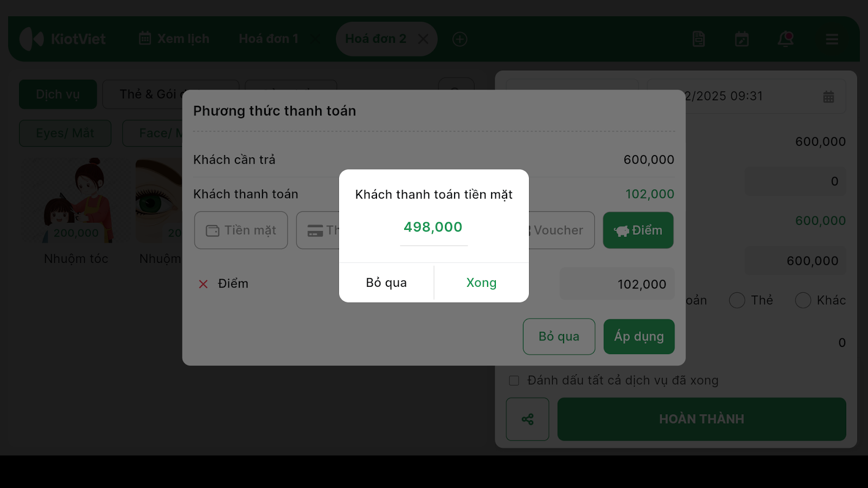The width and height of the screenshot is (868, 488).
Task: Click the KiotViet logo icon
Action: click(x=31, y=39)
